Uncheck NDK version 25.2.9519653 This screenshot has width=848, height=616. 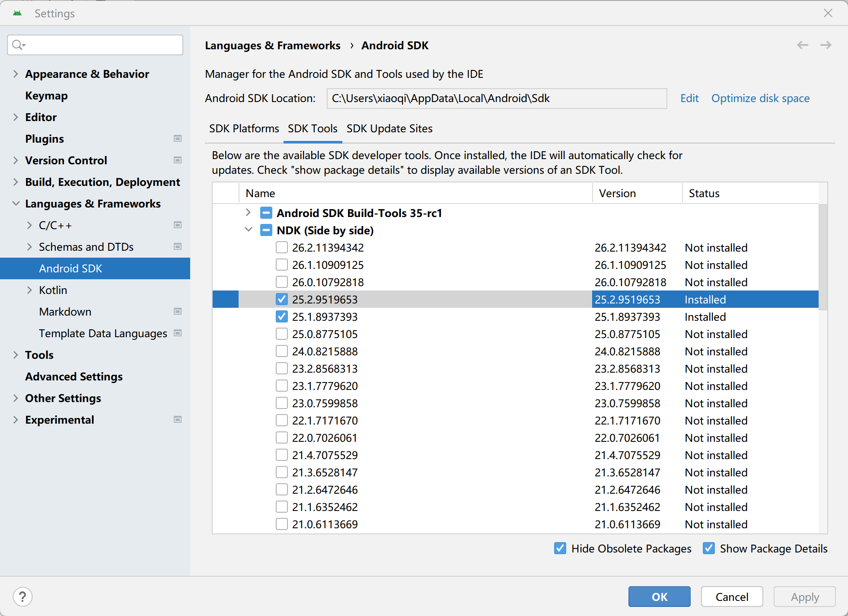click(x=282, y=299)
